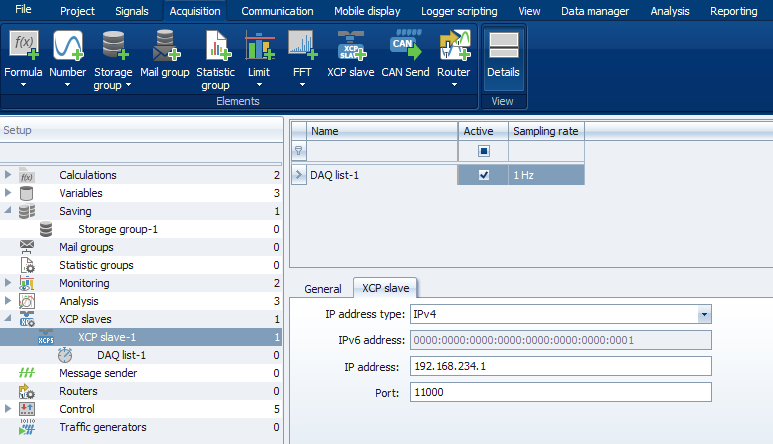This screenshot has width=773, height=444.
Task: Toggle the Details view button
Action: pyautogui.click(x=503, y=55)
